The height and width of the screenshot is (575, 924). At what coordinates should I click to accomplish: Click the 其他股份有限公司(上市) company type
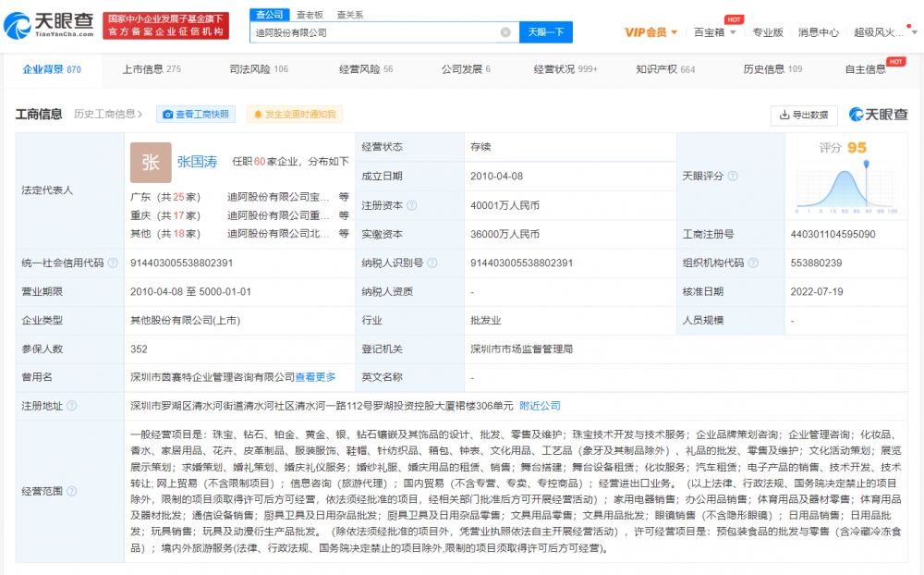pyautogui.click(x=186, y=320)
